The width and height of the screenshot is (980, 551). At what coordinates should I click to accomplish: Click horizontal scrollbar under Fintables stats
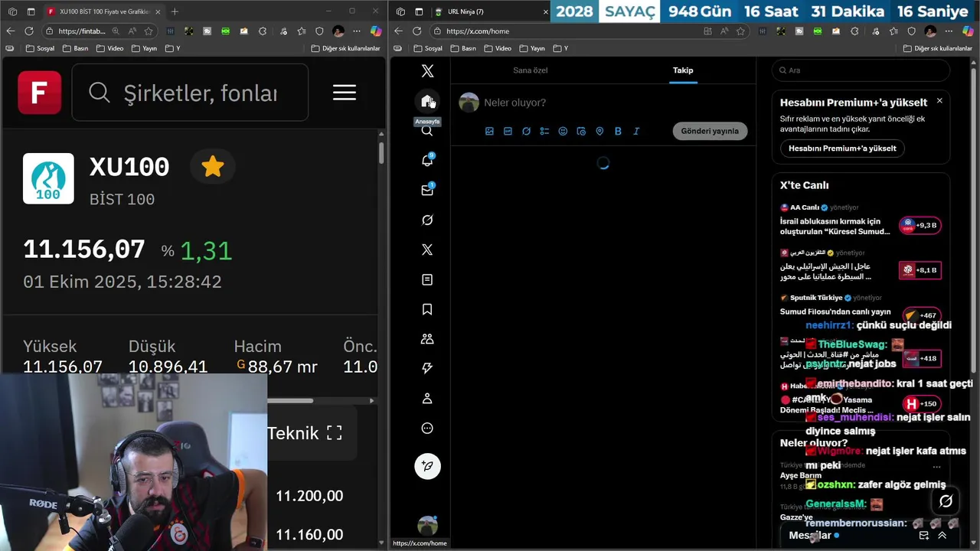(289, 400)
